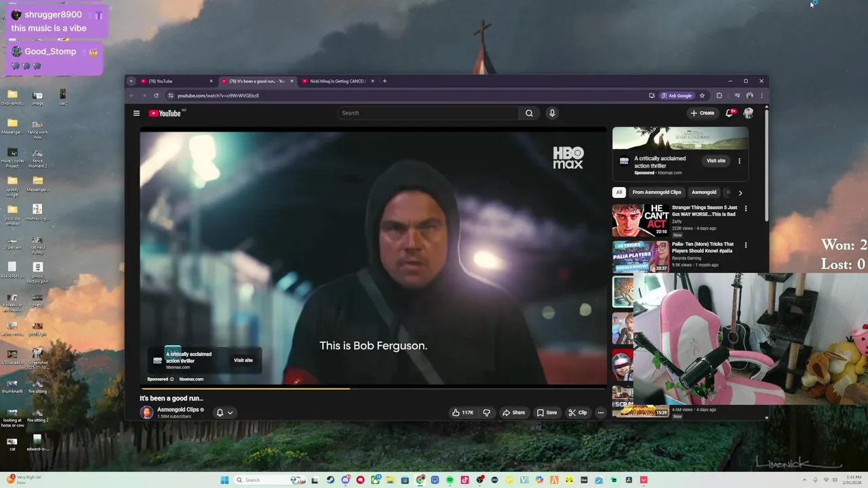Open more actions for the video (three dots)
The height and width of the screenshot is (488, 868).
(600, 412)
